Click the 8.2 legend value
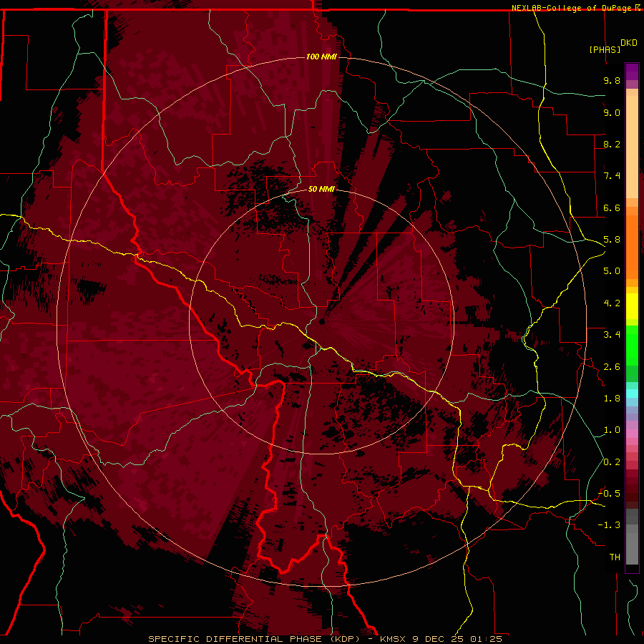644x644 pixels. point(612,144)
